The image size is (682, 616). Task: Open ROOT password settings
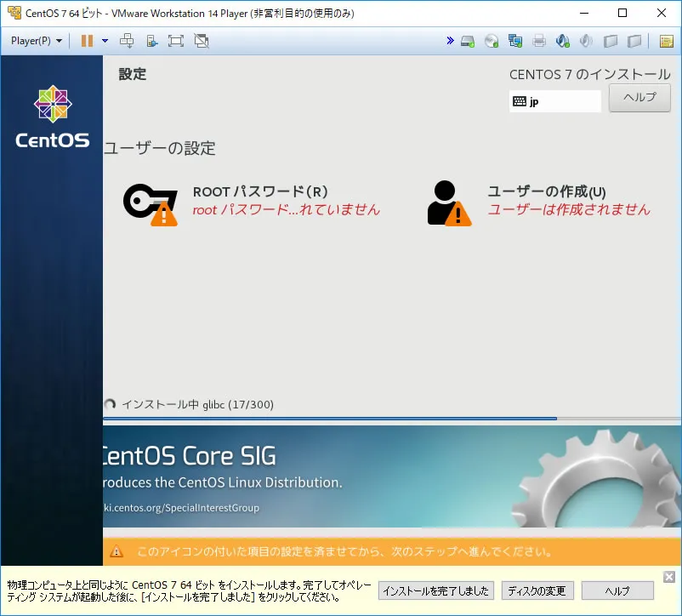coord(252,204)
